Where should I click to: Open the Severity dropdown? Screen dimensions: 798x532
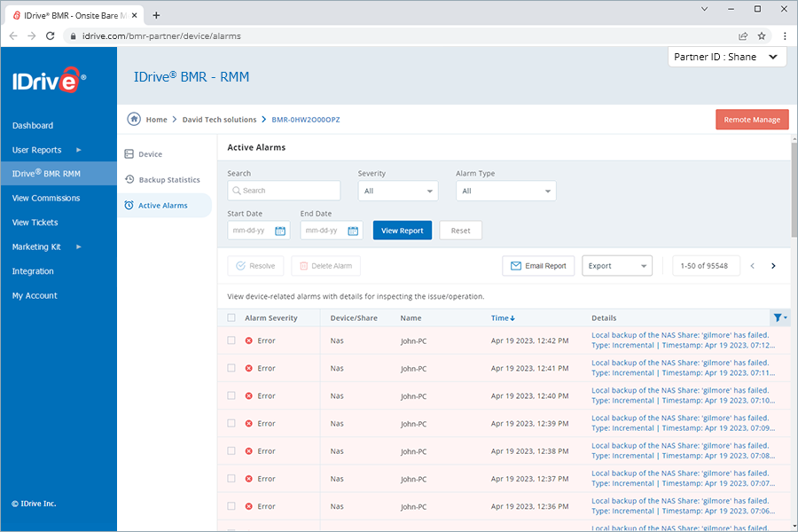point(398,191)
